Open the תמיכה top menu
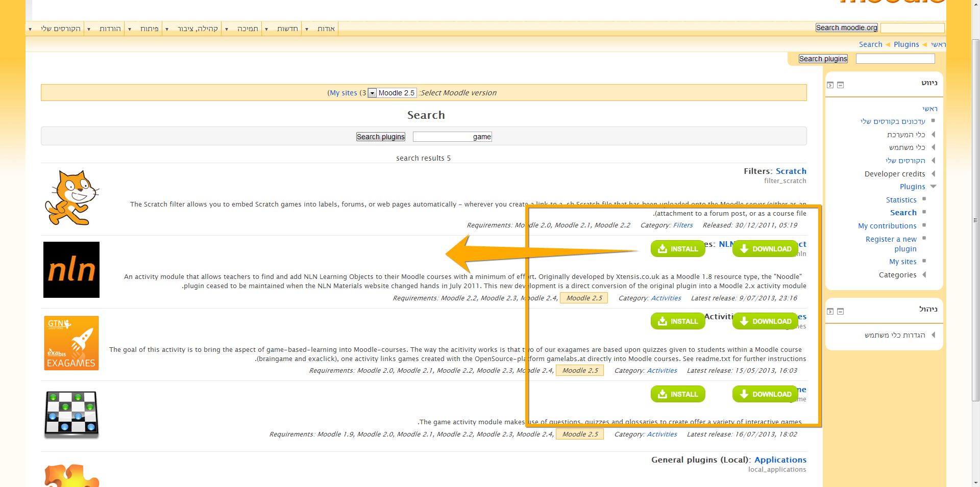 click(242, 29)
